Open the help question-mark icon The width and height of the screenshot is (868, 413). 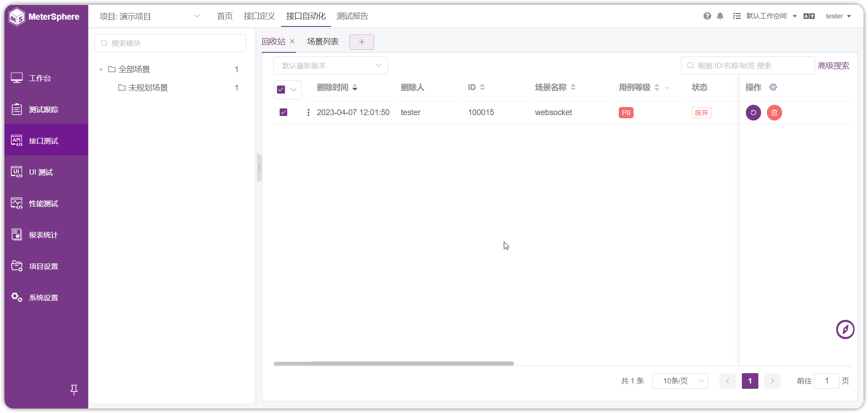tap(707, 16)
